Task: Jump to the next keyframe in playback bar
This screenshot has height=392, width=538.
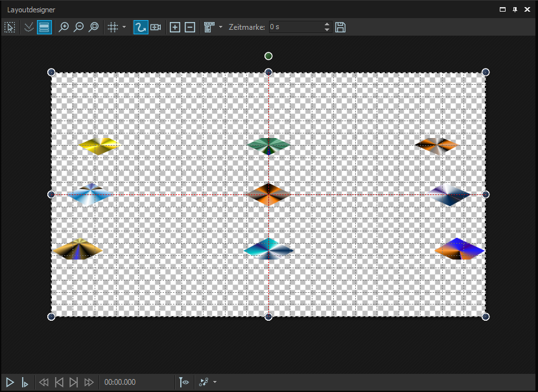Action: (x=73, y=382)
